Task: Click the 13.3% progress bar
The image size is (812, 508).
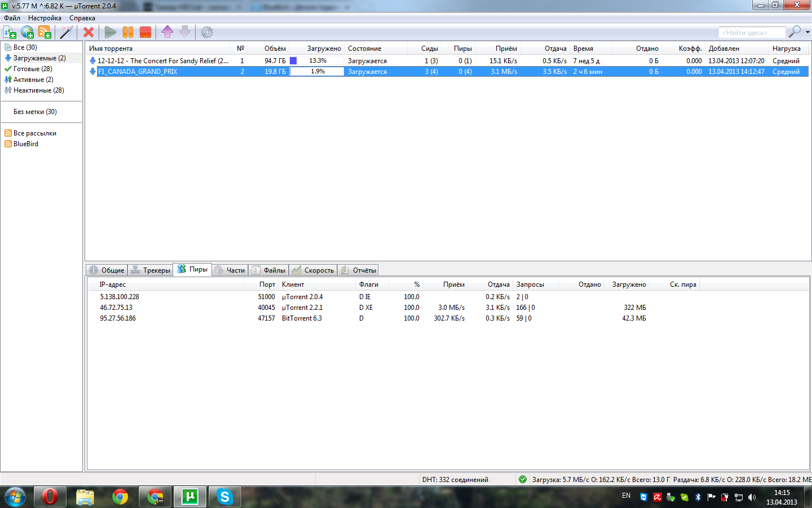Action: (316, 60)
